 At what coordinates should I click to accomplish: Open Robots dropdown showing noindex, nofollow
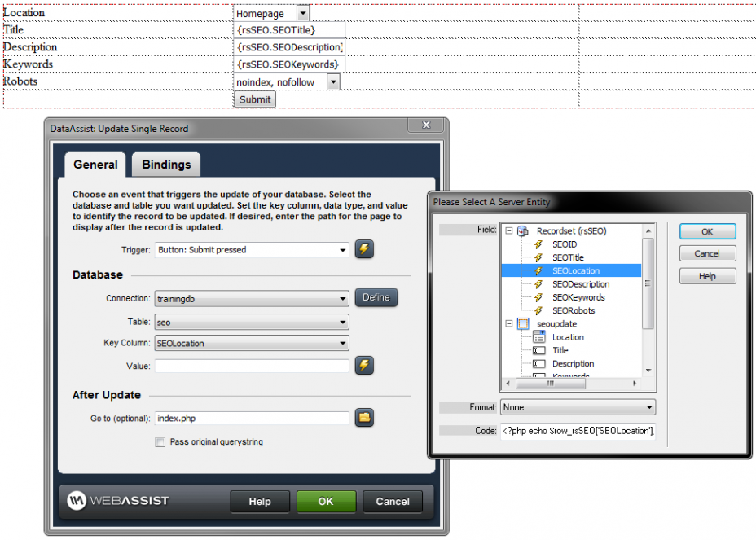click(333, 81)
